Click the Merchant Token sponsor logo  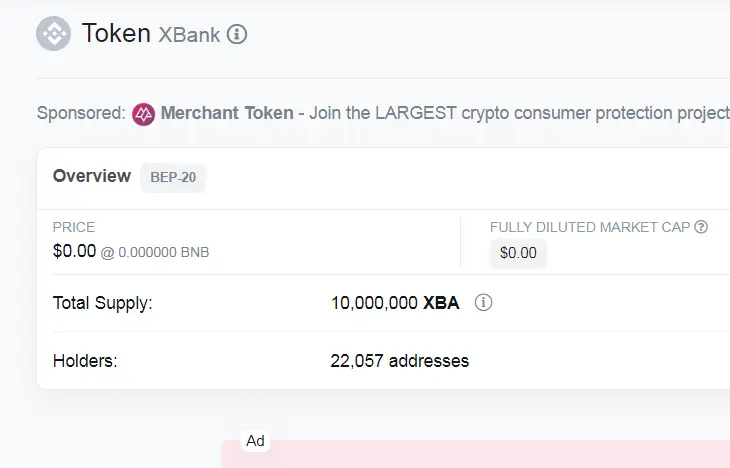[x=143, y=114]
